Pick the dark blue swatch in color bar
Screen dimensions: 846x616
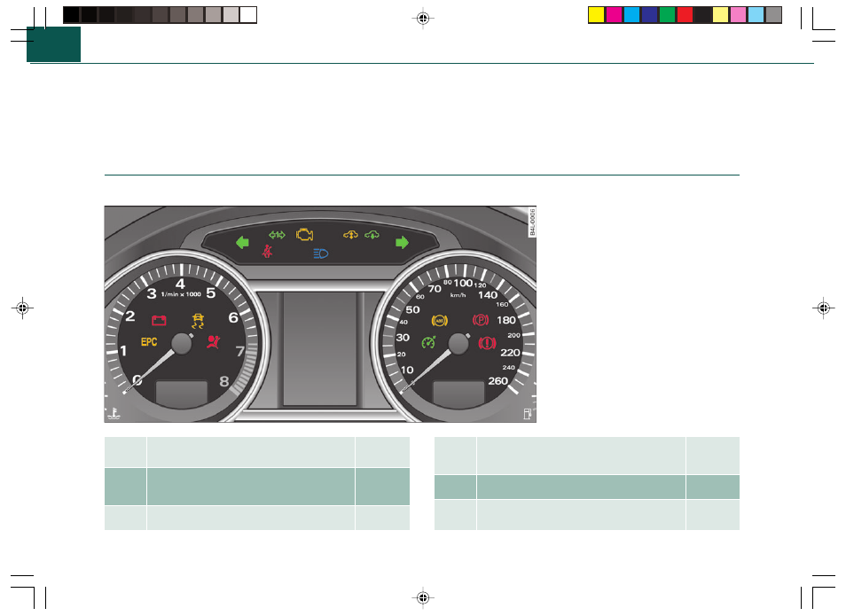(x=650, y=14)
